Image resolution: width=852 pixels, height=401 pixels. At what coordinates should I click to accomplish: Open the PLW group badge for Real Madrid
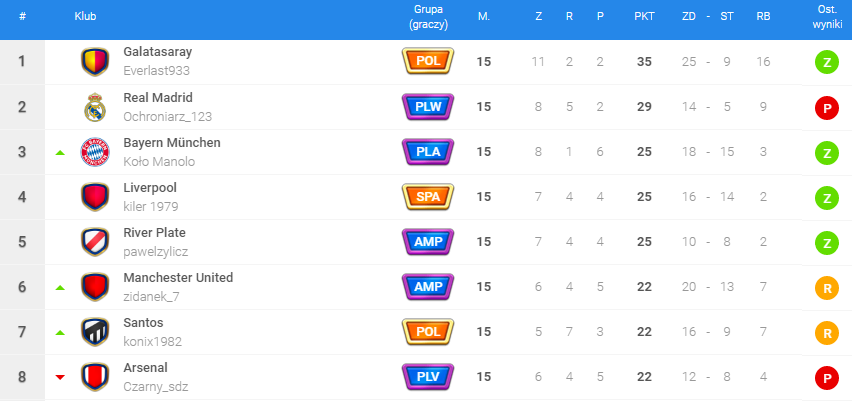click(428, 107)
